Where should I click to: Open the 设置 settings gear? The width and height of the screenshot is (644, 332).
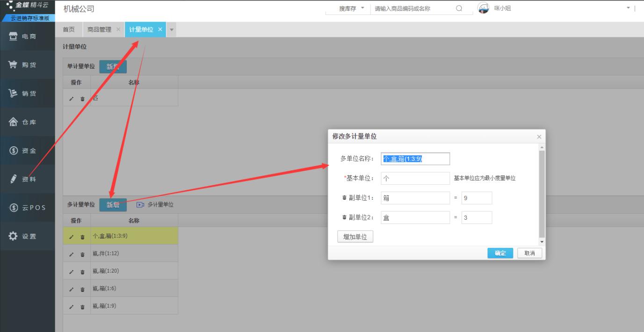27,236
